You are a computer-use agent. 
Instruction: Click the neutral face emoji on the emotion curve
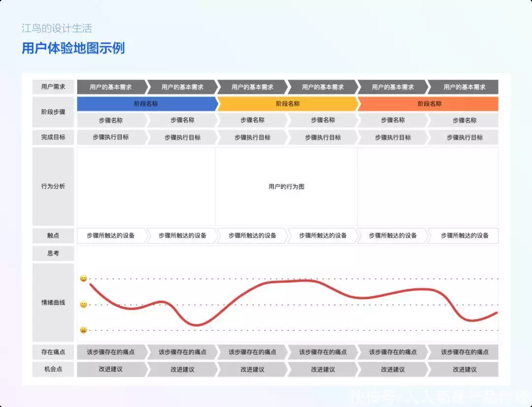click(x=83, y=305)
